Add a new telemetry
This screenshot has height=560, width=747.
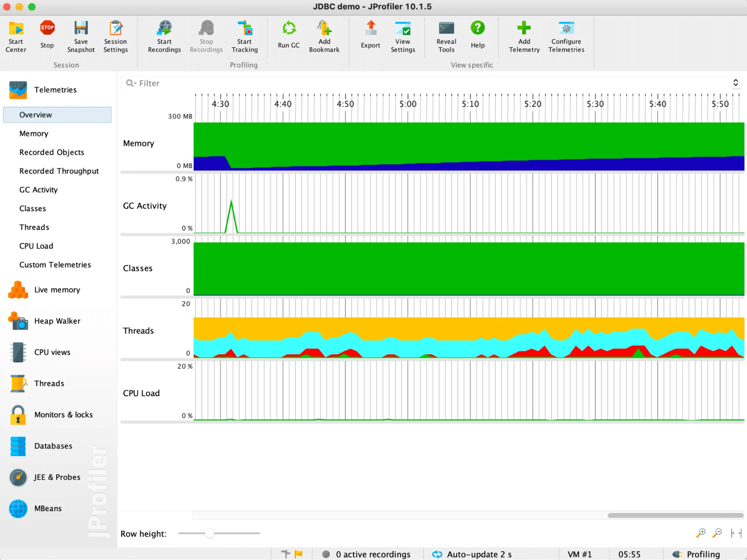coord(524,36)
